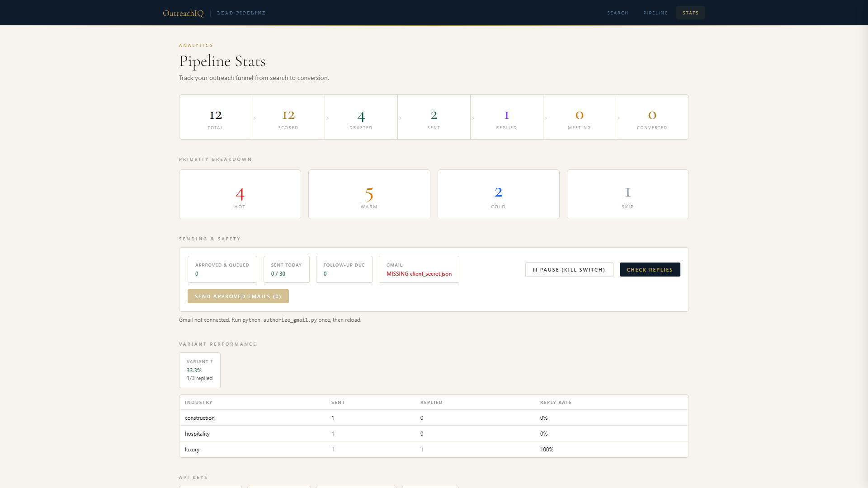Switch to the Pipeline nav tab
The width and height of the screenshot is (868, 488).
656,13
